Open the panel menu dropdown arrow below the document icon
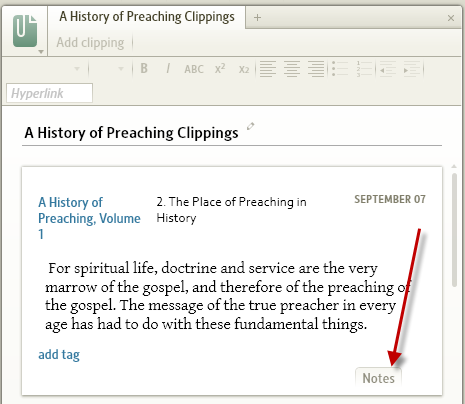465x404 pixels. click(x=41, y=52)
